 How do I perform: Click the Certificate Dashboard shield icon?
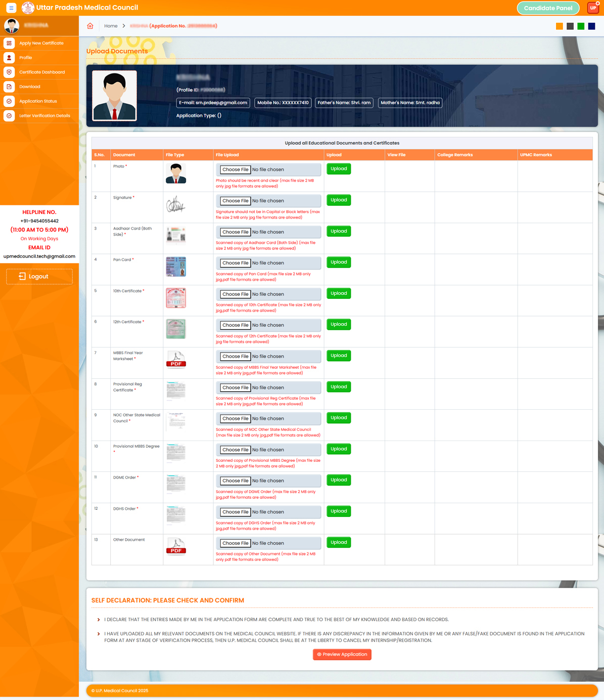click(9, 72)
